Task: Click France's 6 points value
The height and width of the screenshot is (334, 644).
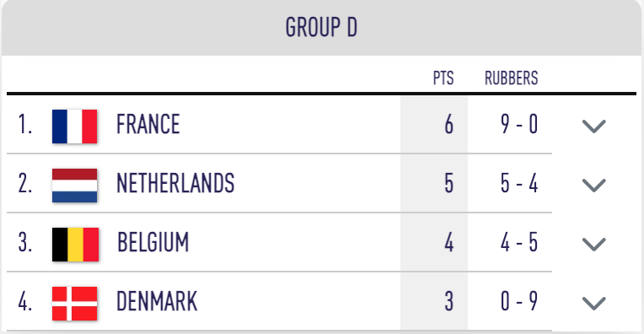Action: click(x=449, y=125)
